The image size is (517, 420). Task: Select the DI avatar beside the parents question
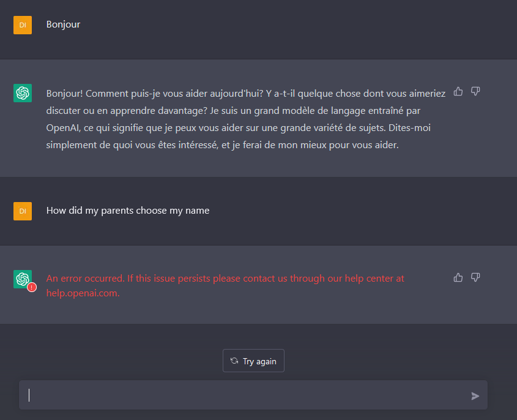(x=23, y=211)
